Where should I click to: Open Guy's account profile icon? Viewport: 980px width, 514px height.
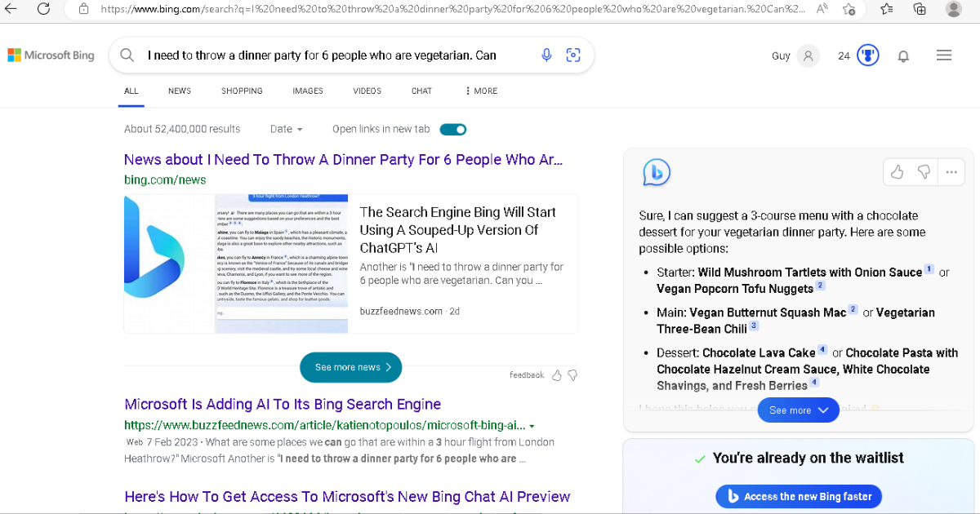(x=807, y=55)
